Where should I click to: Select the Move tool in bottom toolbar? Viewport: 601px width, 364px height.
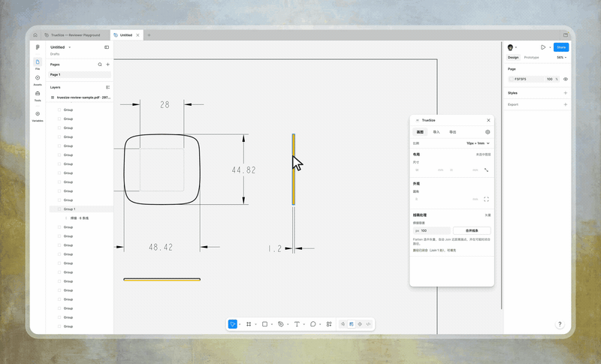pyautogui.click(x=233, y=324)
